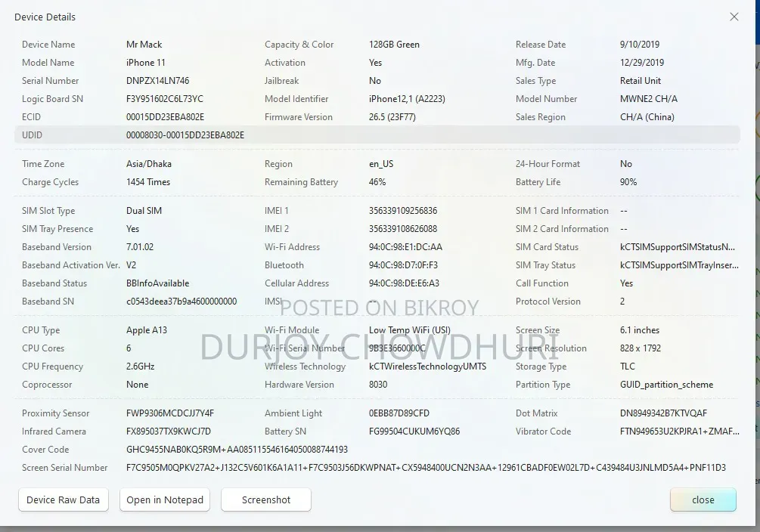The image size is (760, 532).
Task: Select cover code starting GHC9455NAB0KQ5R9M
Action: tap(237, 450)
